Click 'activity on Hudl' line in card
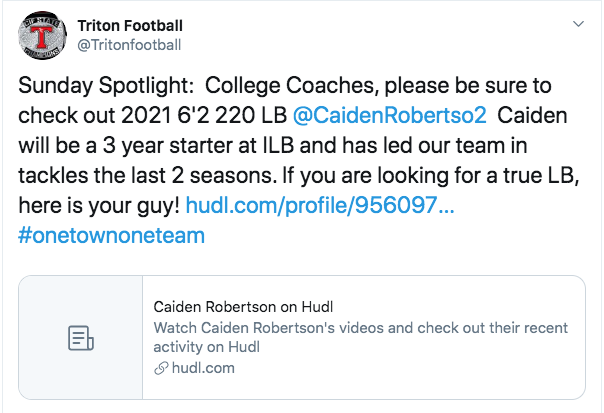The image size is (604, 413). [206, 347]
